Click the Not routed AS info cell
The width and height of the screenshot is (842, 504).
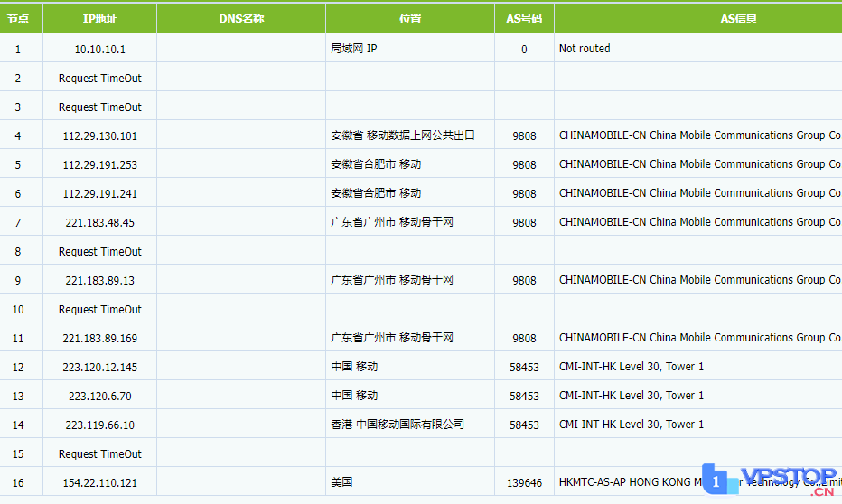[585, 49]
